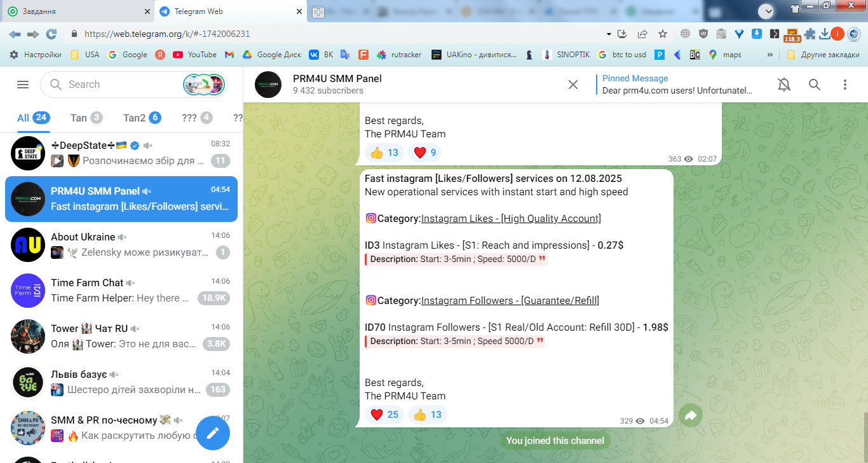This screenshot has width=868, height=463.
Task: Open Instagram Likes - [High Quality Account] link
Action: [x=511, y=219]
